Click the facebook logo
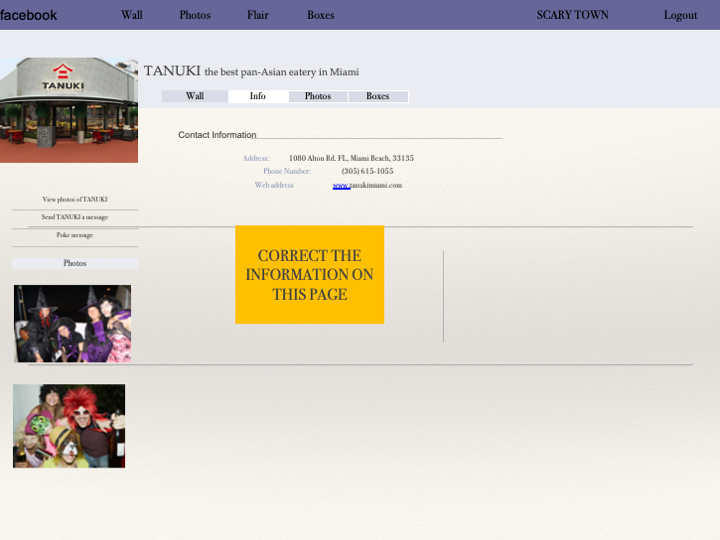Image resolution: width=720 pixels, height=540 pixels. tap(28, 15)
